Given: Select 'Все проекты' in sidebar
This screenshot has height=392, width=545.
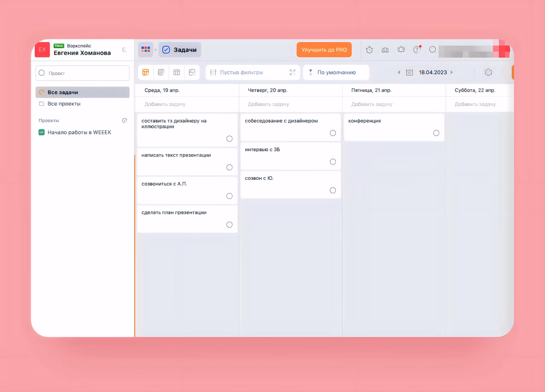Looking at the screenshot, I should [x=64, y=104].
